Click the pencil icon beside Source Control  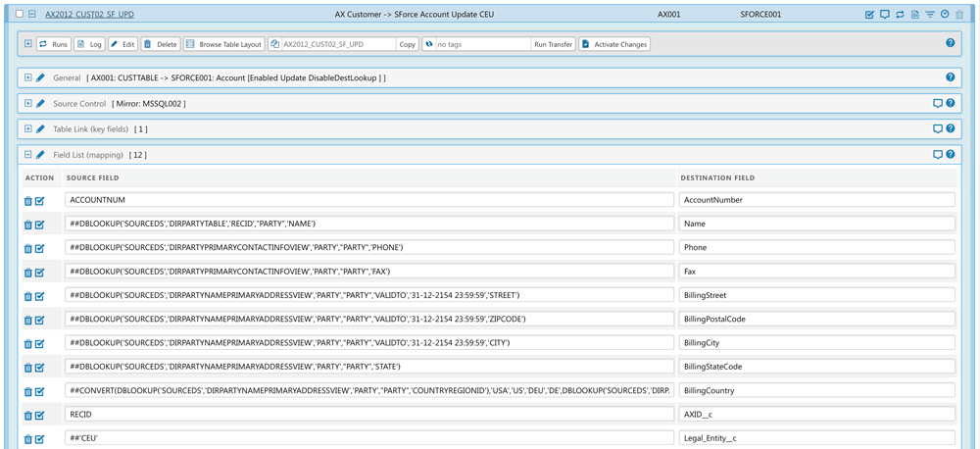[x=40, y=103]
